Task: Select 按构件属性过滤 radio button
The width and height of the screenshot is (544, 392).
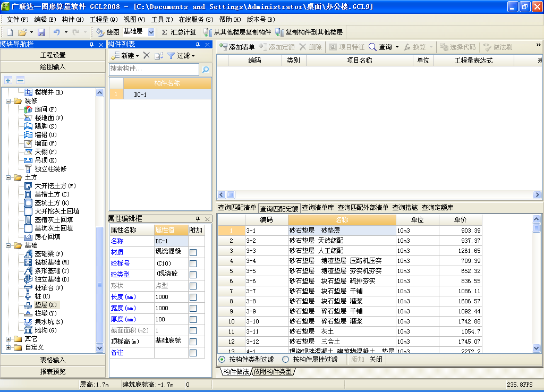Action: pos(286,360)
